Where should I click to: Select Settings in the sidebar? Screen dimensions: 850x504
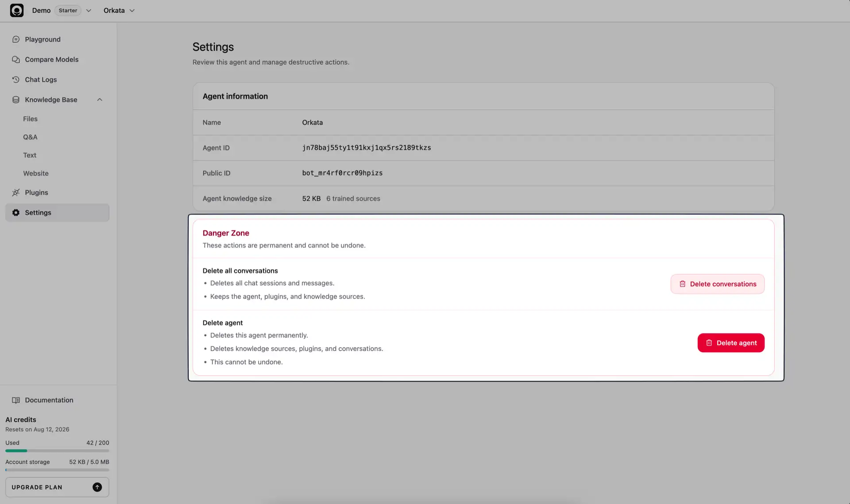pos(57,212)
